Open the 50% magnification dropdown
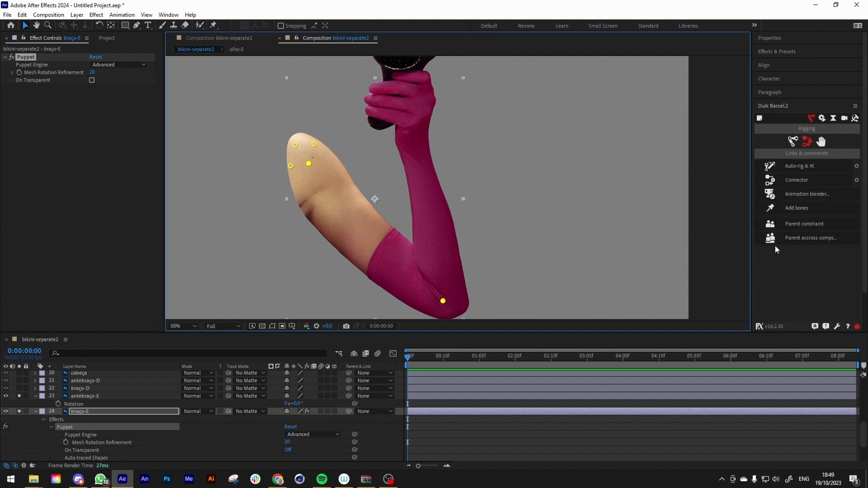This screenshot has height=488, width=868. click(183, 326)
